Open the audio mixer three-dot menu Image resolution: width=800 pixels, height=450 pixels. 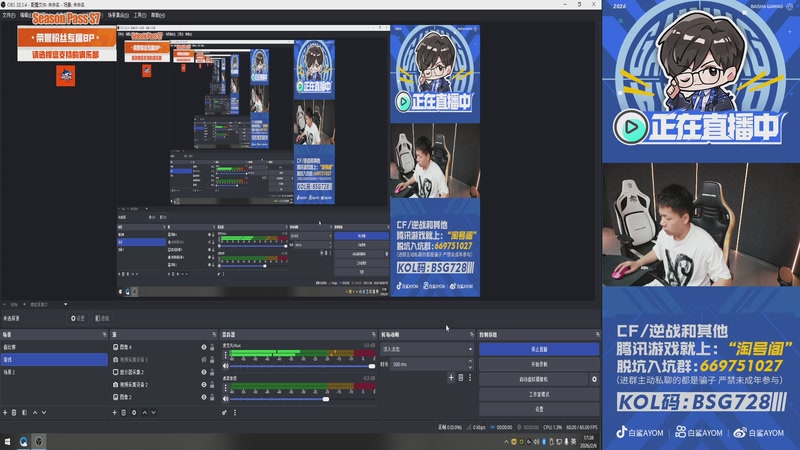pyautogui.click(x=235, y=412)
